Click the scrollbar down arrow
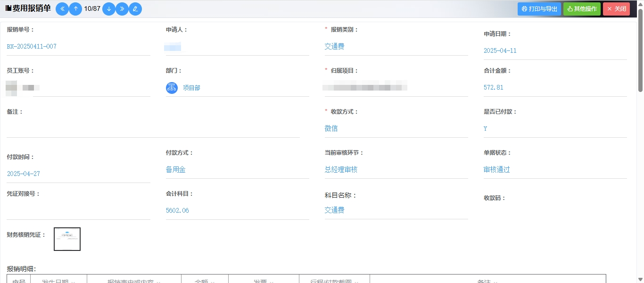Screen dimensions: 644x283 pos(640,279)
